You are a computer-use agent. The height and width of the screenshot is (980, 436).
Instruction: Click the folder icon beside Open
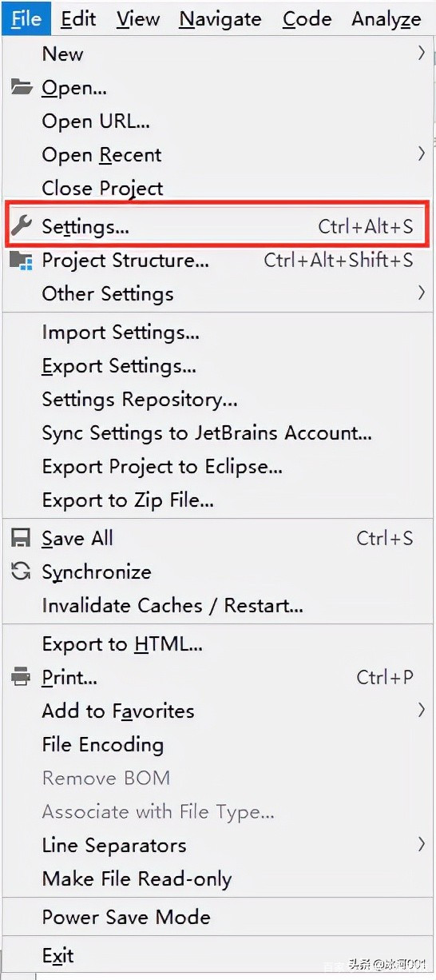[x=22, y=87]
